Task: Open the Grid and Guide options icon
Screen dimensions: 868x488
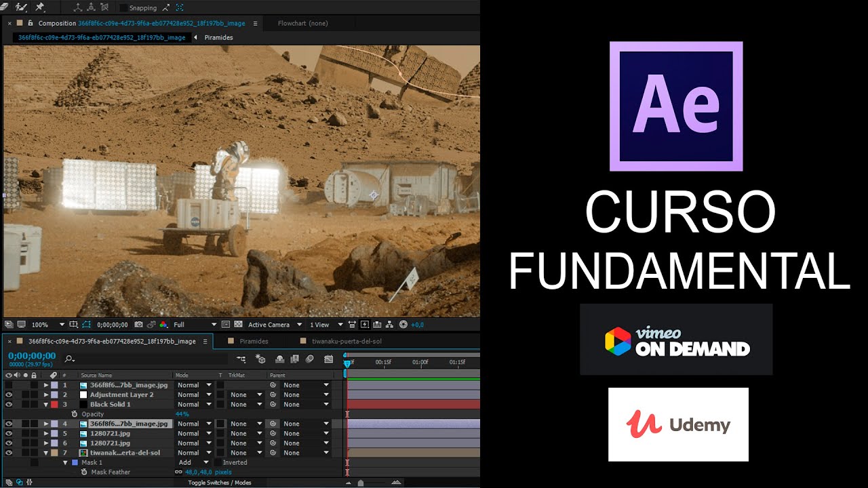Action: click(73, 325)
